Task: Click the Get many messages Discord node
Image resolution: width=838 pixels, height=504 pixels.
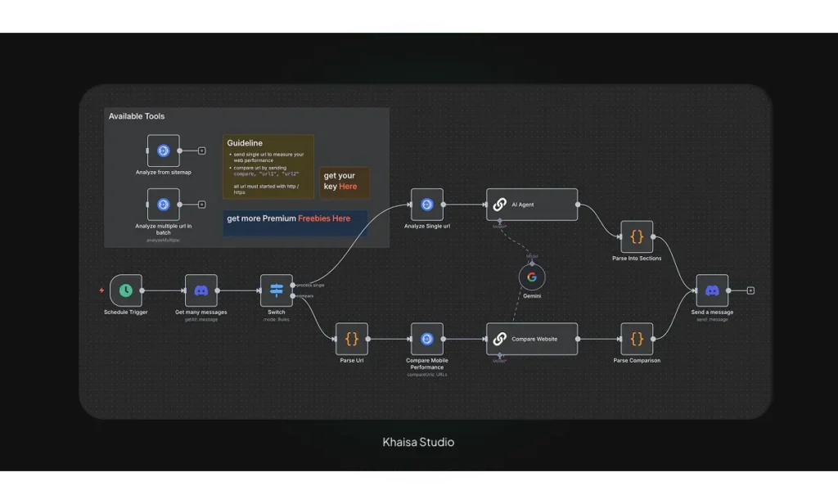Action: pos(201,290)
